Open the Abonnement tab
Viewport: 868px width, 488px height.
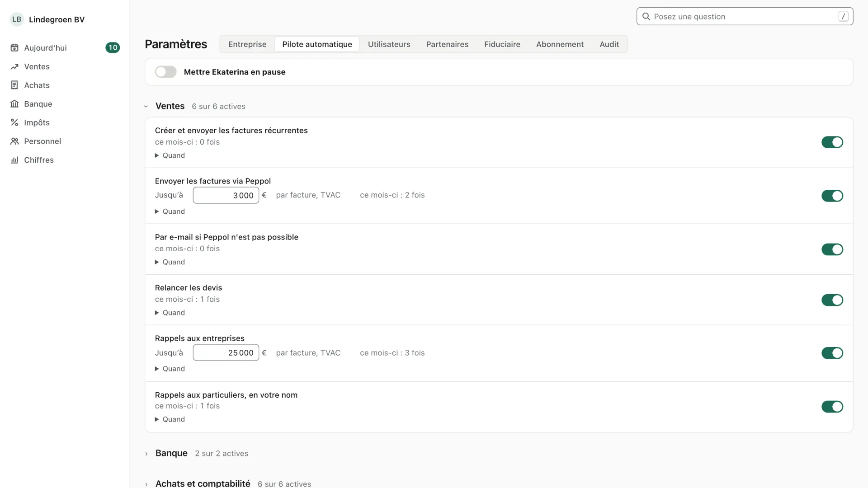[x=560, y=44]
